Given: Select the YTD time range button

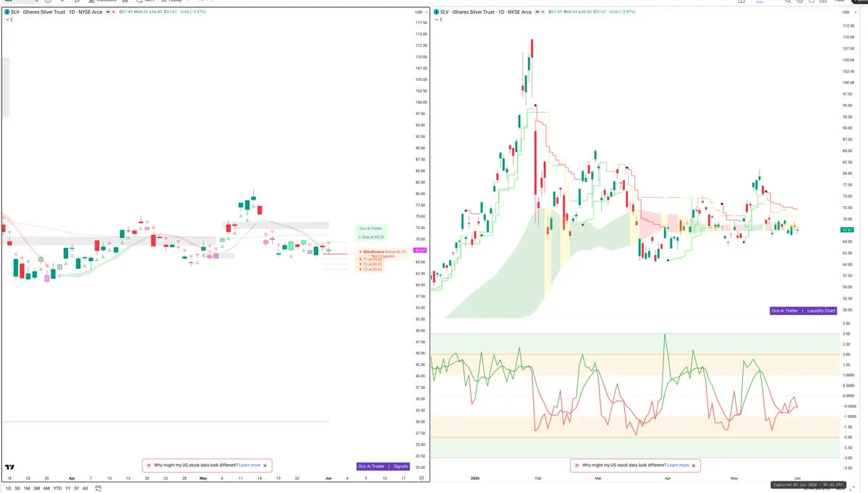Looking at the screenshot, I should 57,489.
